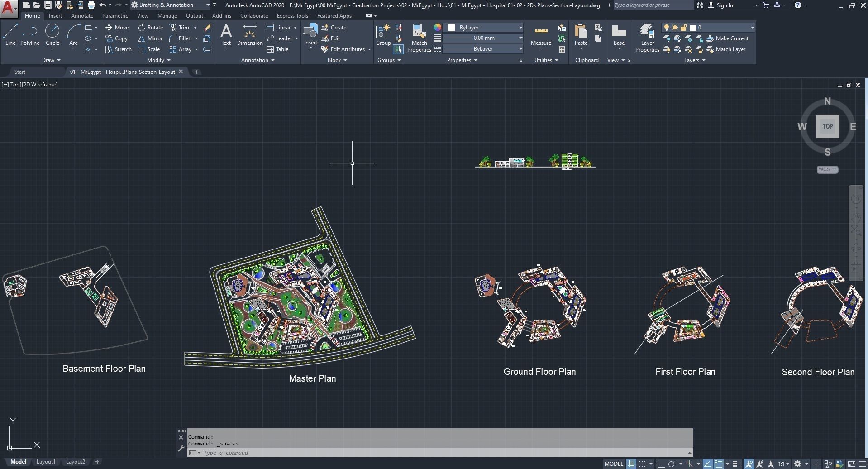
Task: Toggle drawing grid display in status bar
Action: (631, 464)
